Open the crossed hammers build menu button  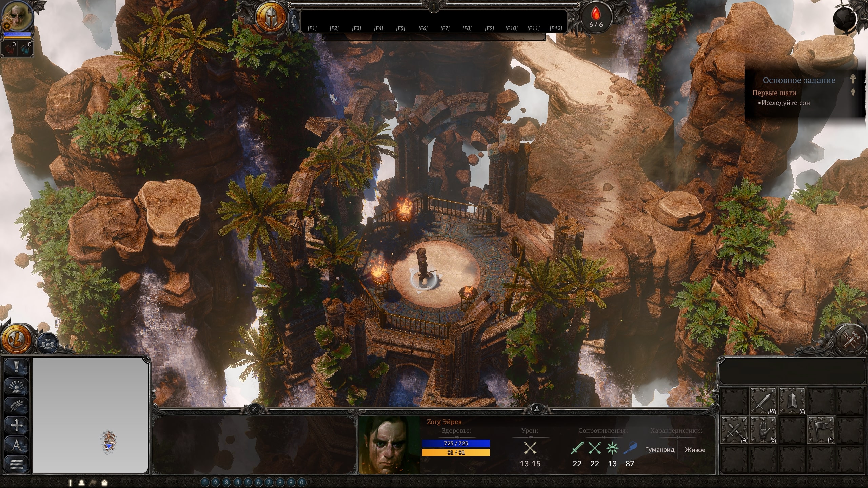(x=851, y=340)
